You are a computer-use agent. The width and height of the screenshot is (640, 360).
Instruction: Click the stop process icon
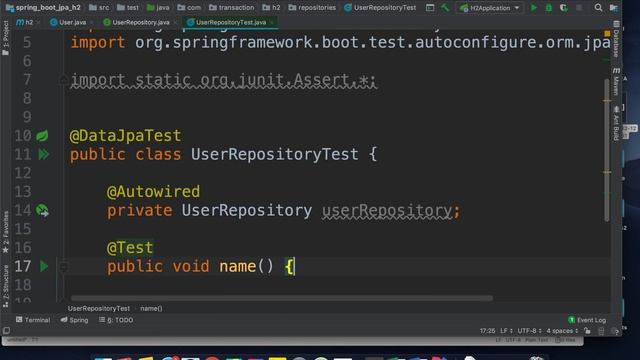coord(579,8)
